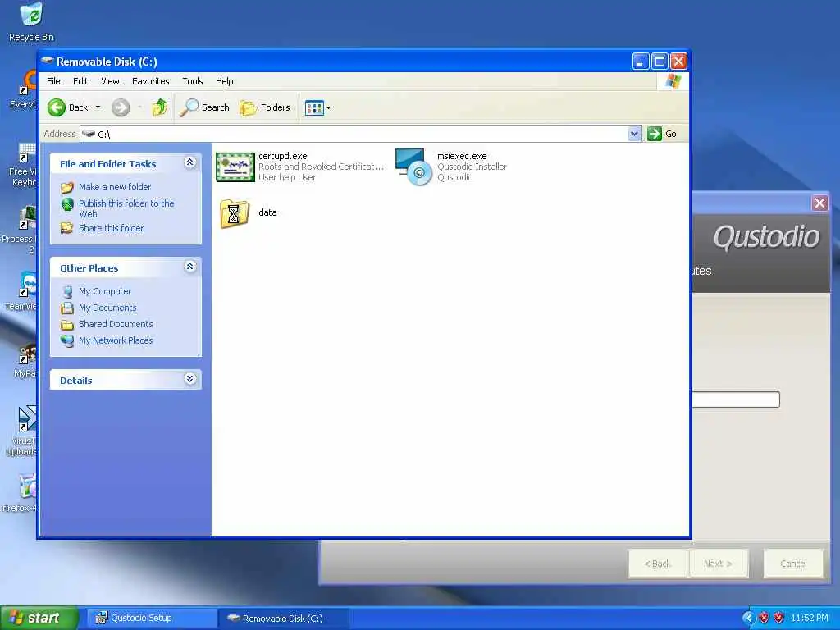840x630 pixels.
Task: Click the Publish to Web globe icon
Action: point(67,204)
